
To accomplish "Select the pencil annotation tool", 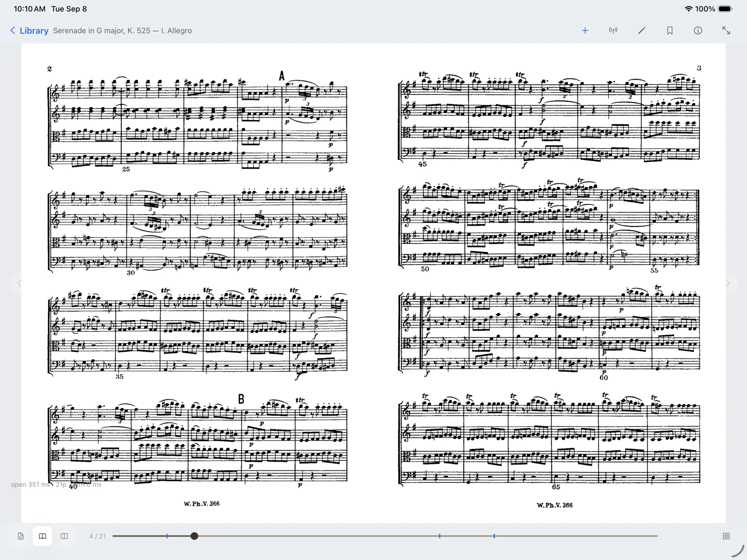I will point(641,31).
